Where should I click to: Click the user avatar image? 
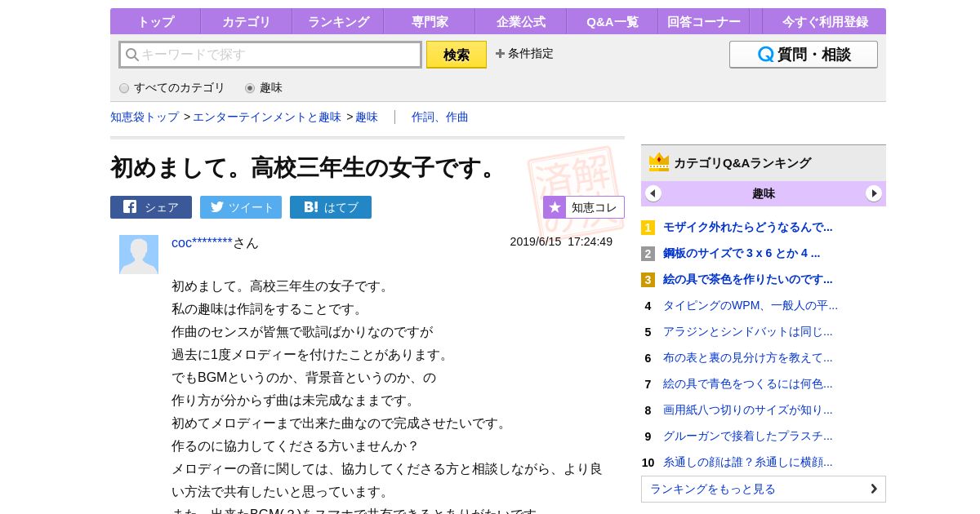[139, 255]
